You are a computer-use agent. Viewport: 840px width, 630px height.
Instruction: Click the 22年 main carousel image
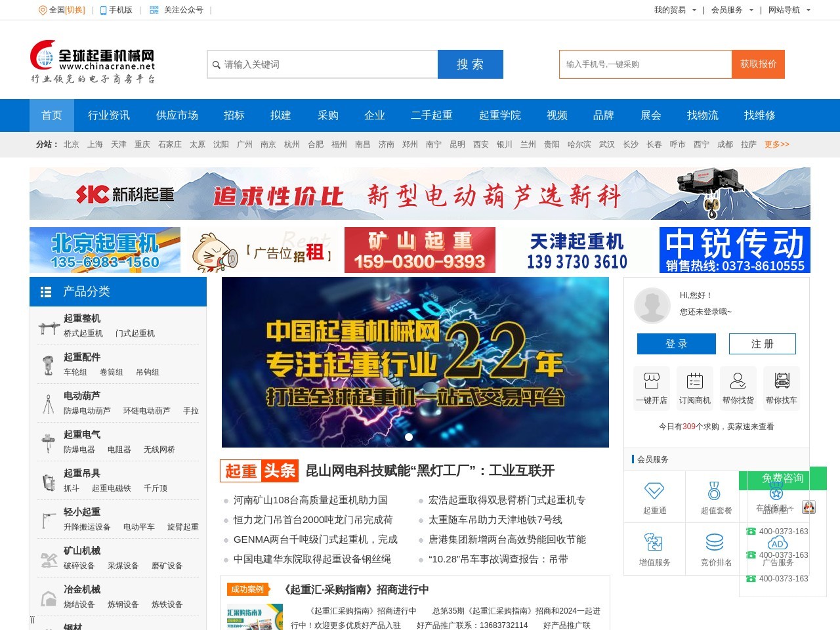point(415,362)
